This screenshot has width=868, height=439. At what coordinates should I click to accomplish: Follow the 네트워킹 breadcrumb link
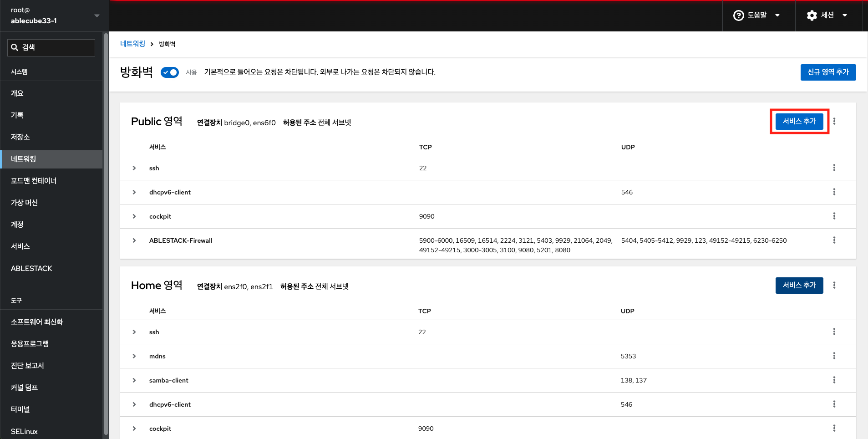(x=132, y=44)
